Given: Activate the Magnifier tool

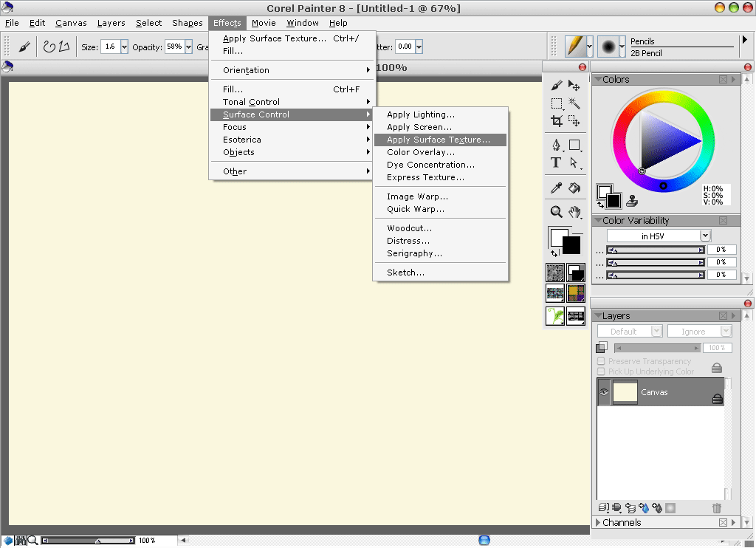Looking at the screenshot, I should 557,212.
